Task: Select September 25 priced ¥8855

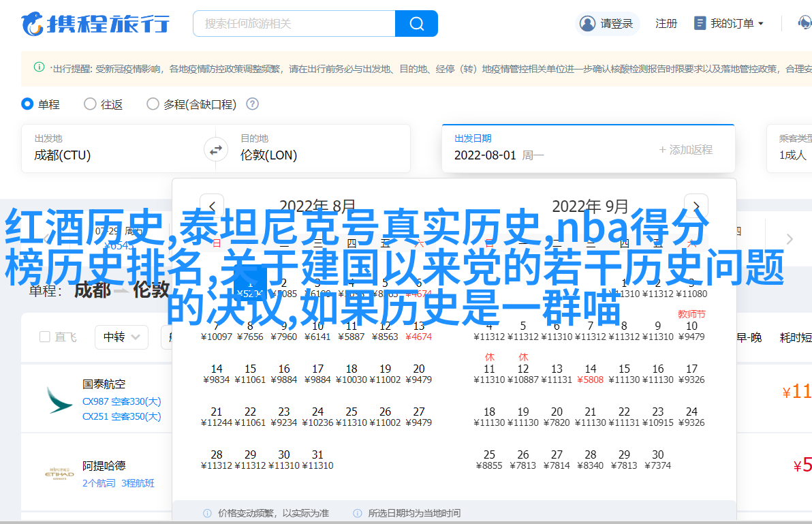Action: (489, 460)
